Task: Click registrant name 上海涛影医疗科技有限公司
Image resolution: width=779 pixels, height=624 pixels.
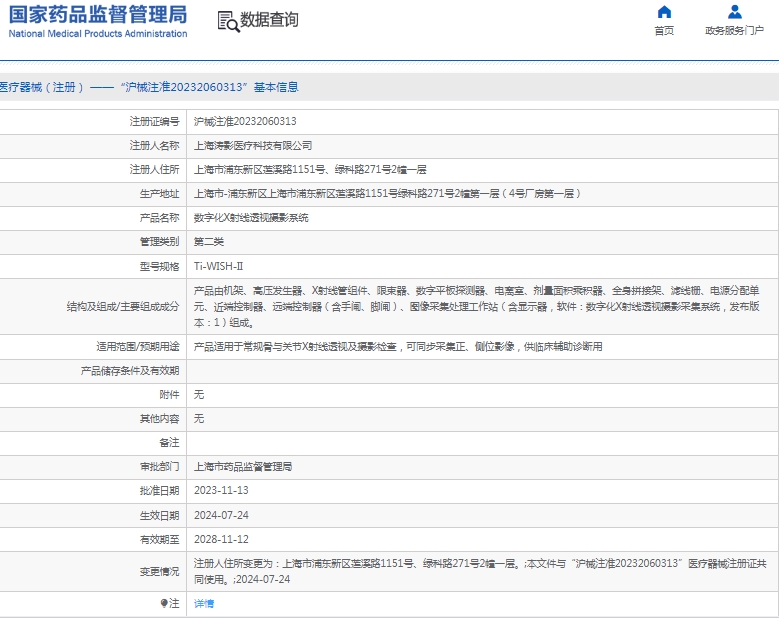Action: pyautogui.click(x=253, y=146)
